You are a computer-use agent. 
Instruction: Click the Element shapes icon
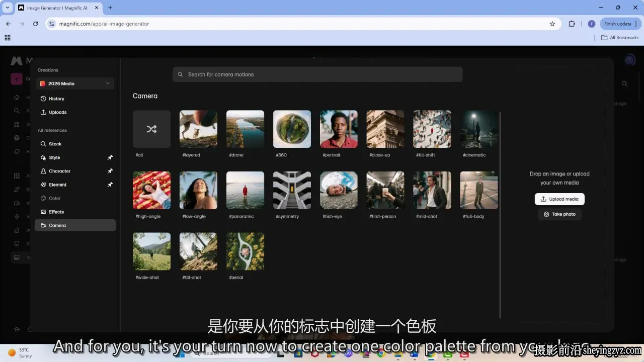pos(43,185)
